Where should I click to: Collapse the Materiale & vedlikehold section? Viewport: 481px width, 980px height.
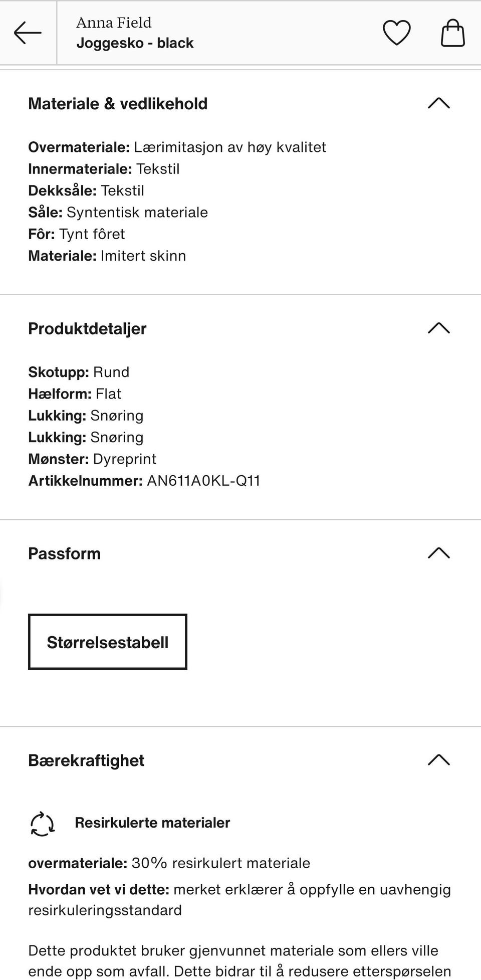pyautogui.click(x=439, y=104)
